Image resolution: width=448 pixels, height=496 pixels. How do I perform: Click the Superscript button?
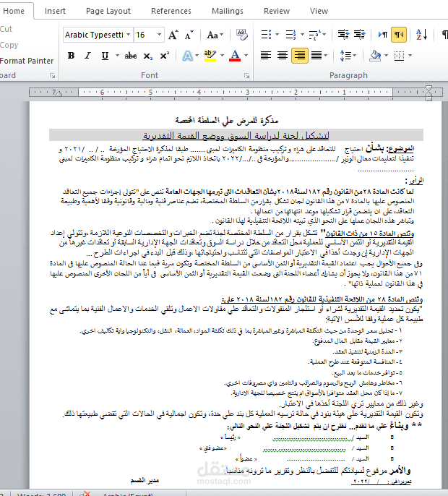point(165,56)
